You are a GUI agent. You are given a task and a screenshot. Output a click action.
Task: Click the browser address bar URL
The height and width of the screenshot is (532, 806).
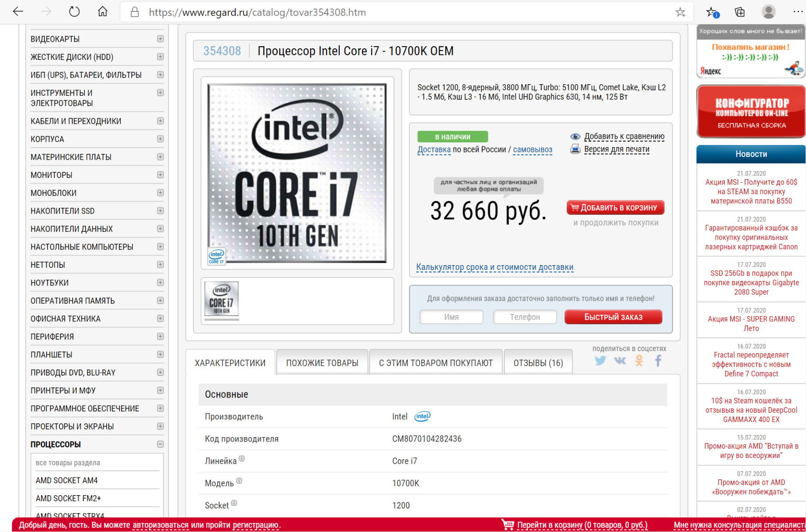point(257,12)
